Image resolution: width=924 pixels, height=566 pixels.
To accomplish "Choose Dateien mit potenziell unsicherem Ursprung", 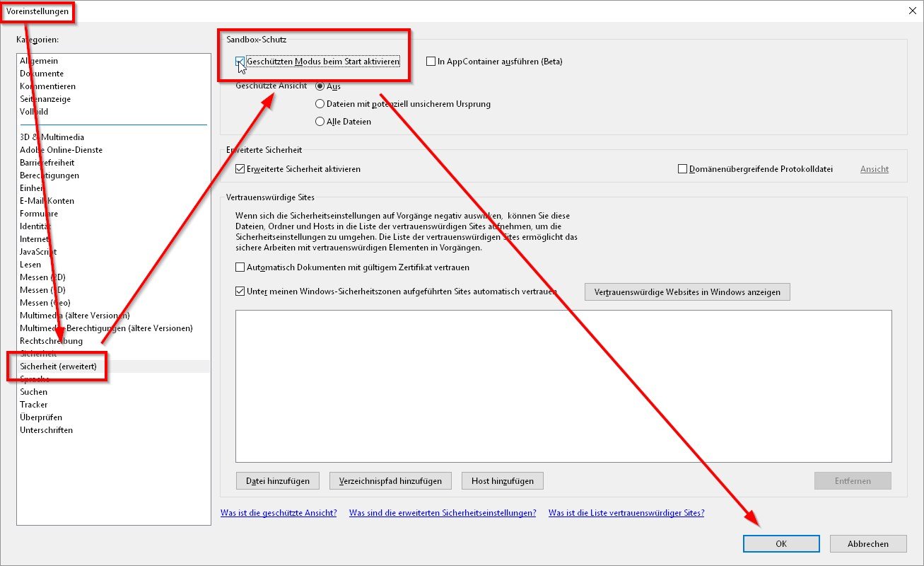I will (321, 103).
